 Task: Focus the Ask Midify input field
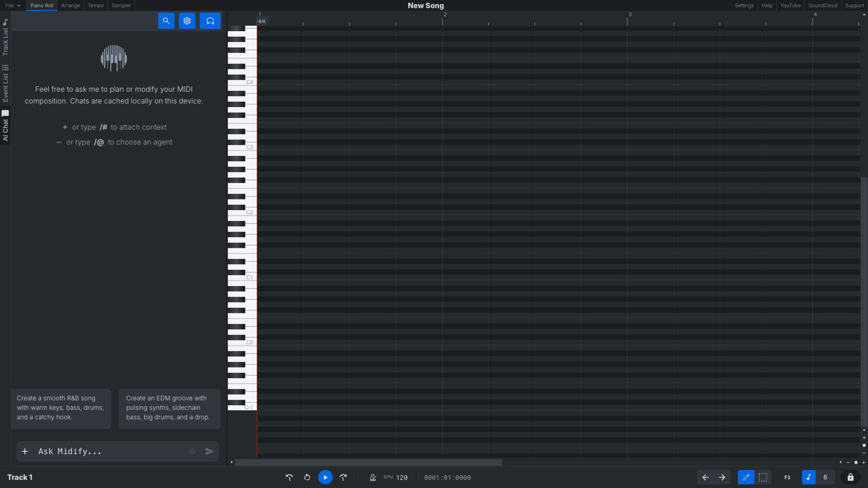(x=111, y=451)
